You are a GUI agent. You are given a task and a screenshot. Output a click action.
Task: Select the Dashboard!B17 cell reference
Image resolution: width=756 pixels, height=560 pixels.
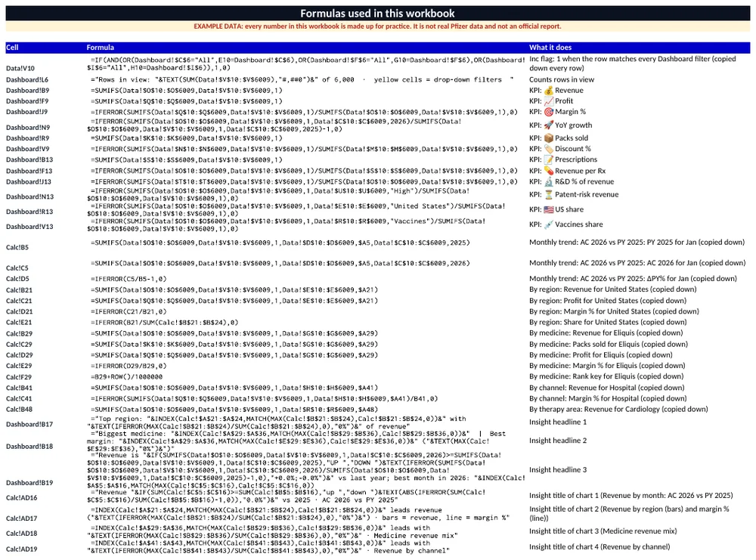29,425
